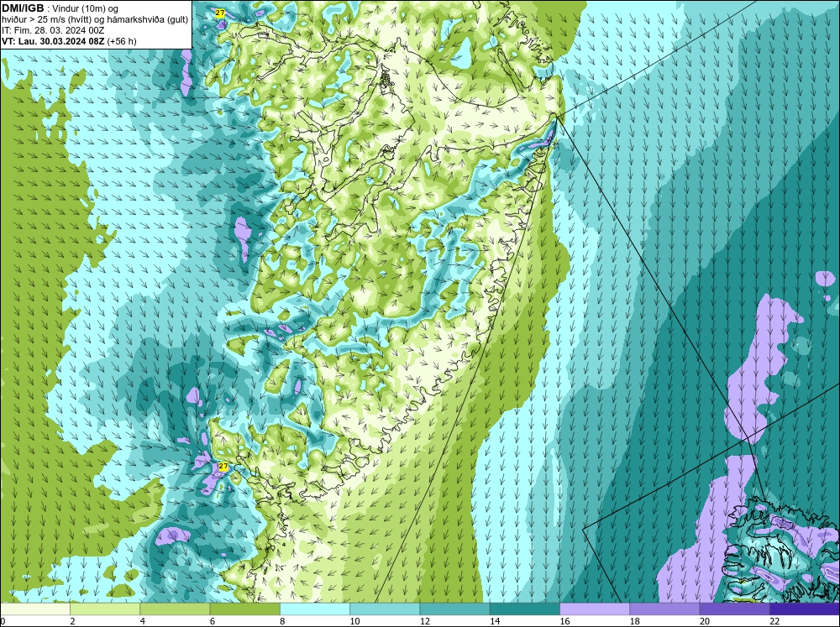Click legend scale number 6
The height and width of the screenshot is (627, 840).
click(x=213, y=621)
